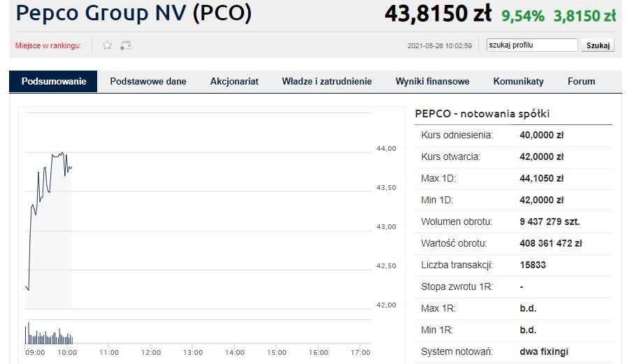Open the Podsumowanie tab

(x=53, y=82)
